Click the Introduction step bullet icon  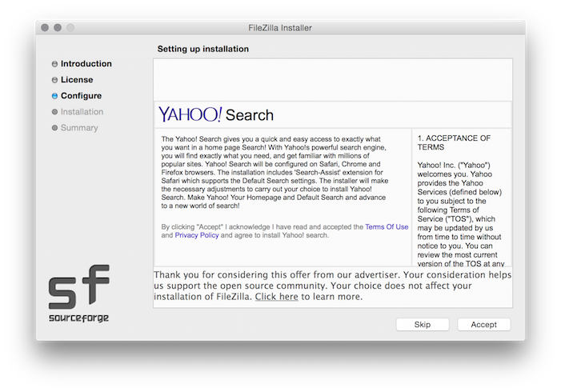point(54,64)
